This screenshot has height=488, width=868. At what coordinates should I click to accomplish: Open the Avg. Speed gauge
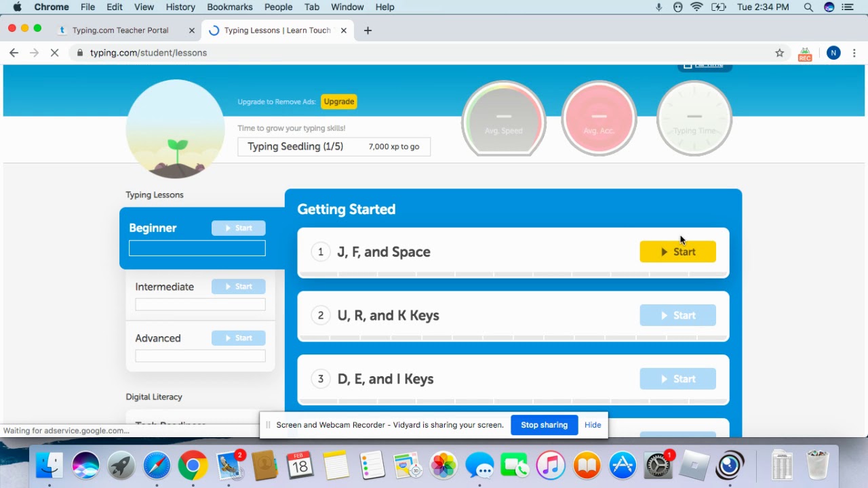504,119
